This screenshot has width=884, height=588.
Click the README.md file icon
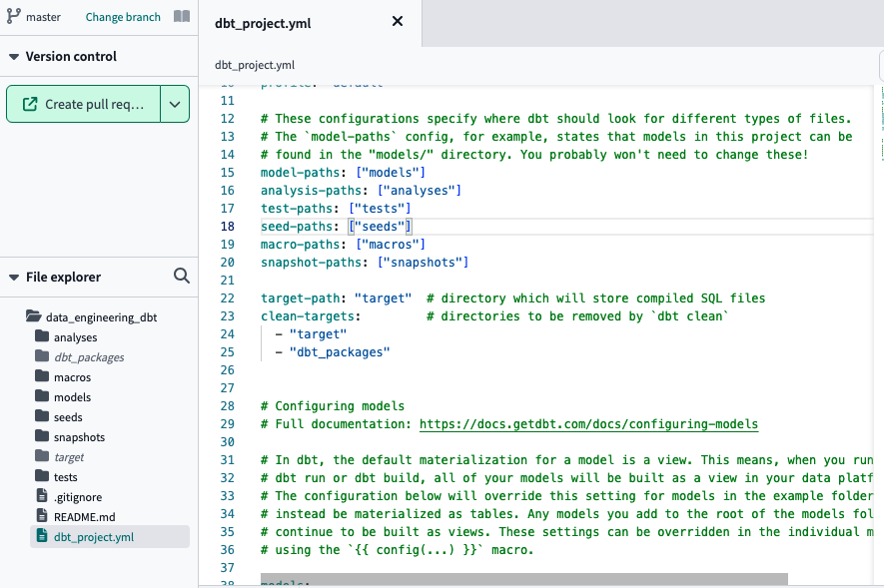coord(42,516)
